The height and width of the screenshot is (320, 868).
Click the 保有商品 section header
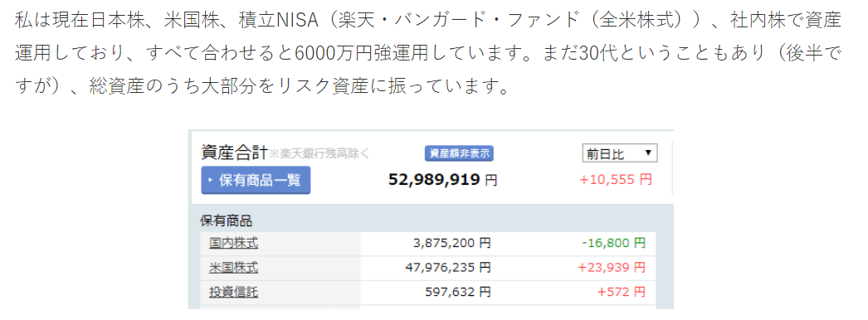(226, 221)
